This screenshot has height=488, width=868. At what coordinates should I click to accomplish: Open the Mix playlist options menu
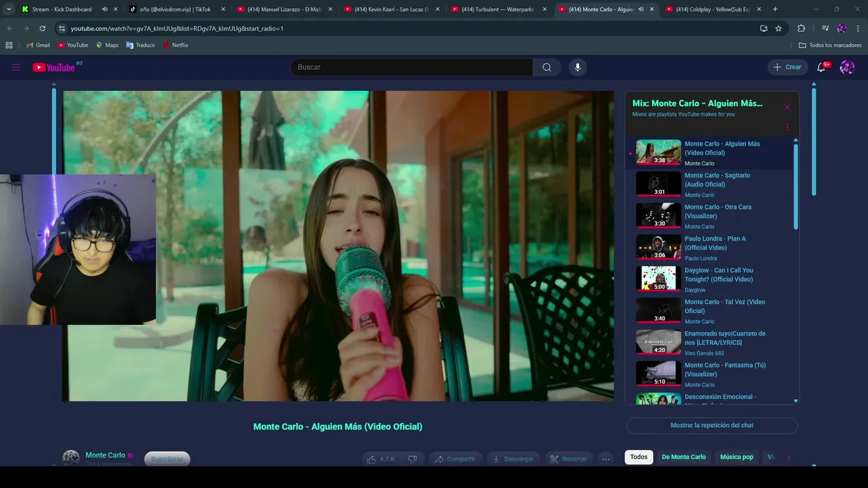pyautogui.click(x=787, y=127)
